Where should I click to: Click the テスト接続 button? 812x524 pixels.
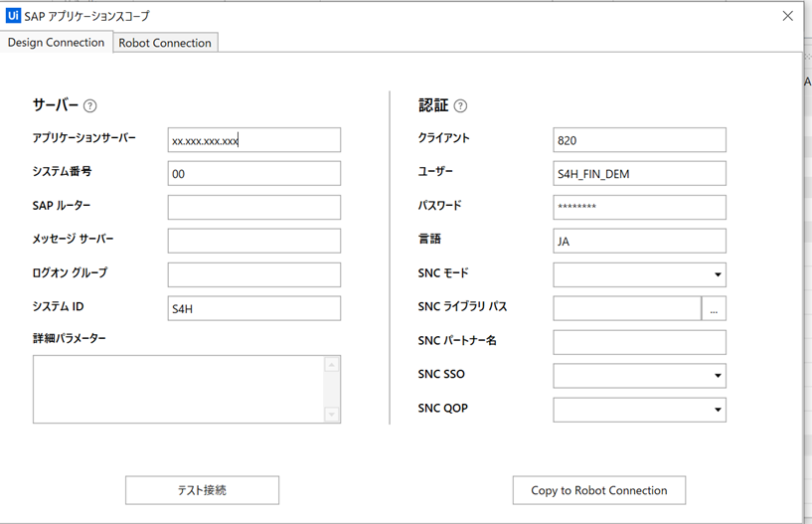(x=202, y=490)
